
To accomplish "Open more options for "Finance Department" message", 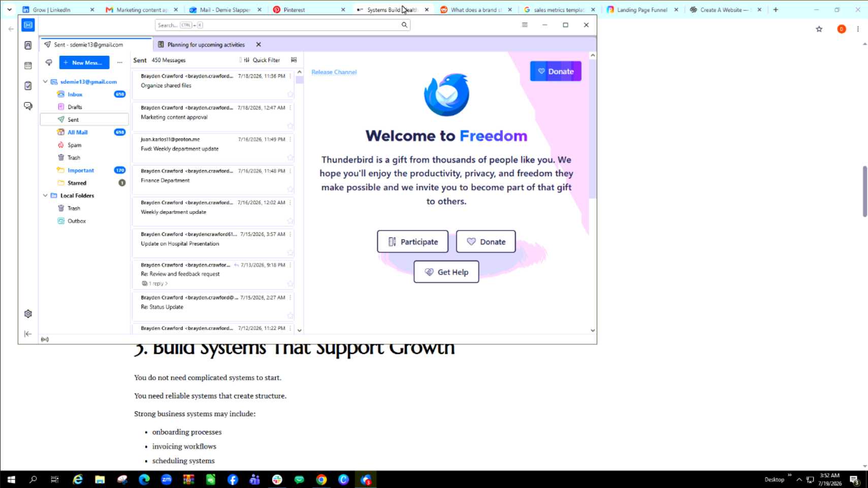I will 291,171.
